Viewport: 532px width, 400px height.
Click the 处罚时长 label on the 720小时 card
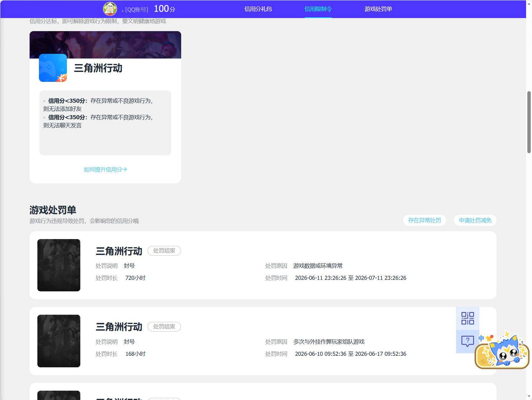pyautogui.click(x=106, y=278)
